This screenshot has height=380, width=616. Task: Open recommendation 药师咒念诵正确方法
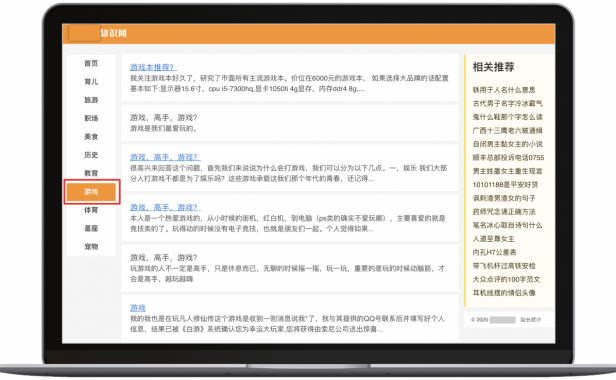tap(504, 212)
